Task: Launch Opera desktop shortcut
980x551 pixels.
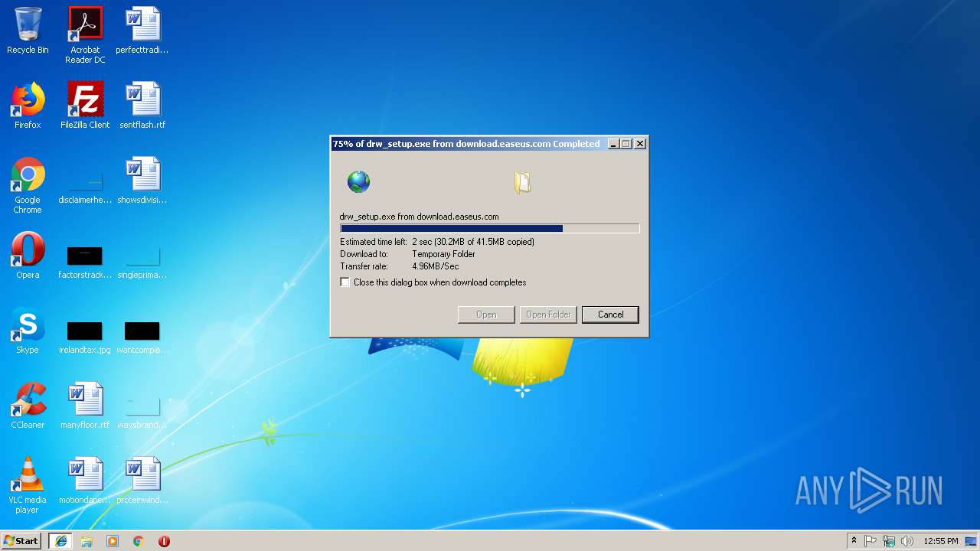Action: [28, 256]
